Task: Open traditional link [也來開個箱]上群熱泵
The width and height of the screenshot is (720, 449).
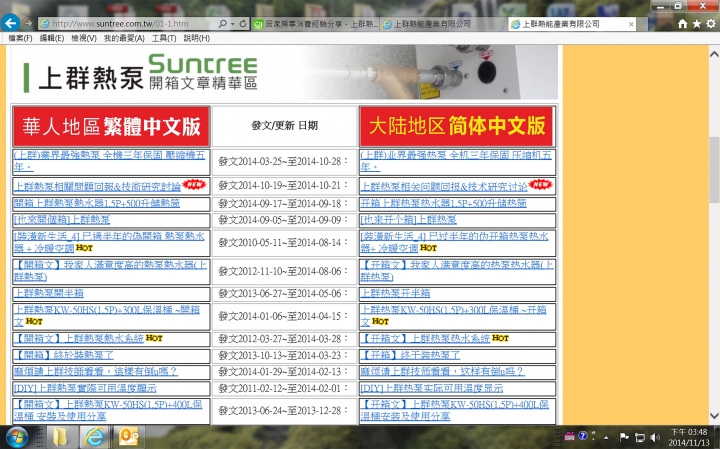Action: point(62,220)
